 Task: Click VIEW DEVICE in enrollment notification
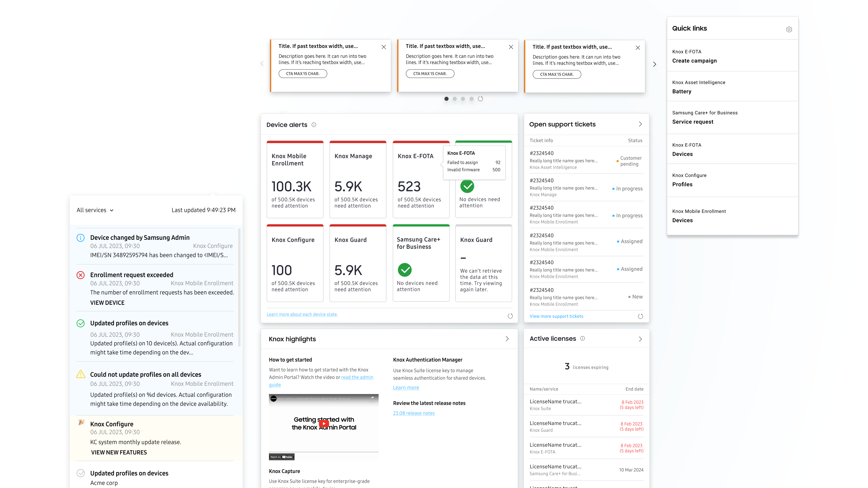pos(107,303)
